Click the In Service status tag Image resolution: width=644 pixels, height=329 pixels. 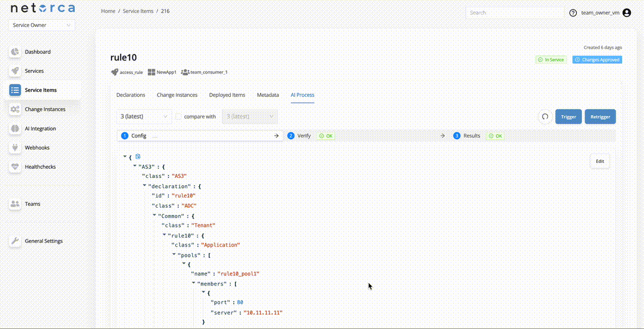click(551, 60)
